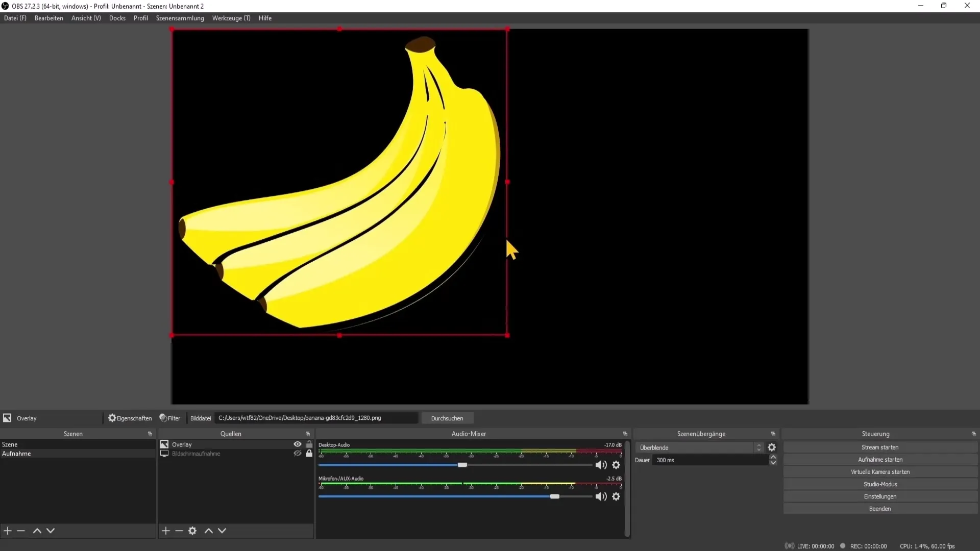Pop out the Szenenübergänge dock

pyautogui.click(x=773, y=434)
